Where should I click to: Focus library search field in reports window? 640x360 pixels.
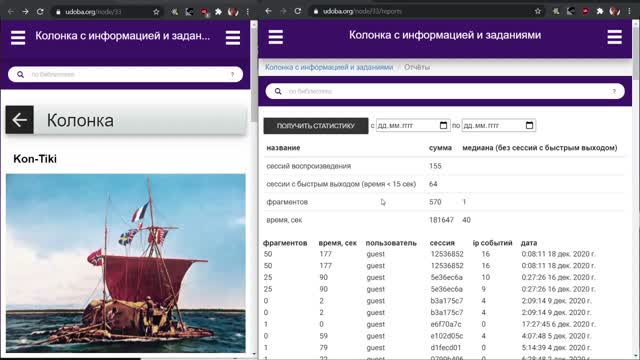click(445, 91)
